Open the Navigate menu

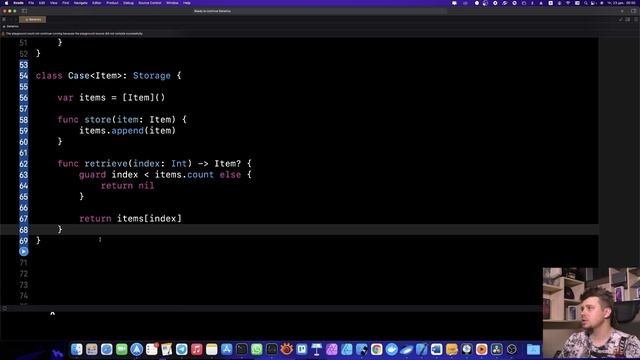81,3
